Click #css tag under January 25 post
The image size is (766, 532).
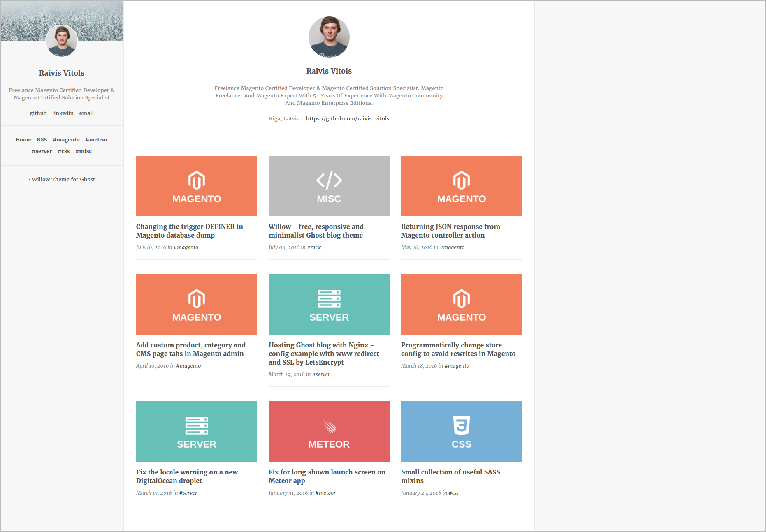click(453, 493)
